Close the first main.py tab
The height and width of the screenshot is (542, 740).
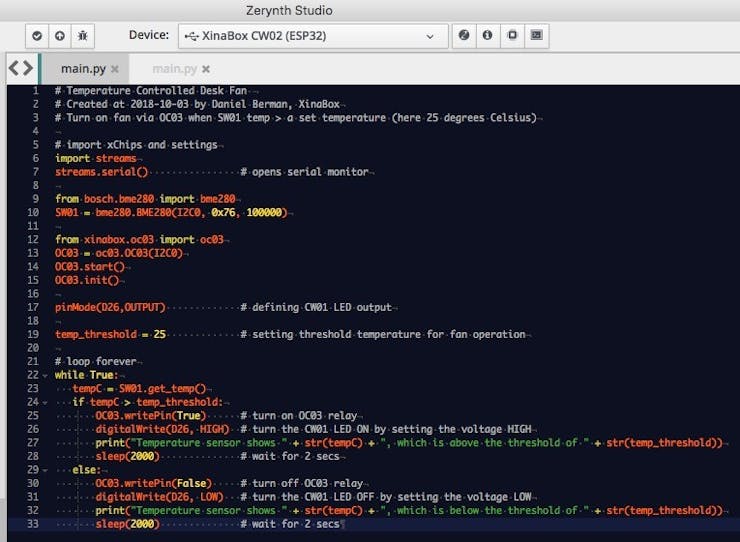[115, 69]
